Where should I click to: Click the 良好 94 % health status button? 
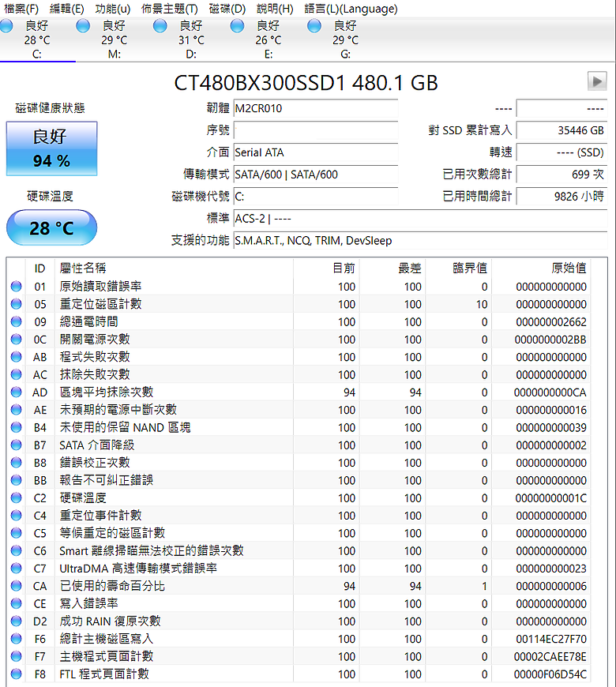[51, 149]
